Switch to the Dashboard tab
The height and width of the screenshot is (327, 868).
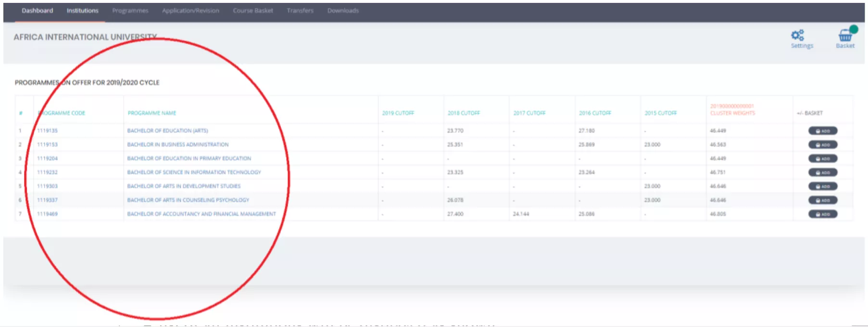(x=38, y=11)
